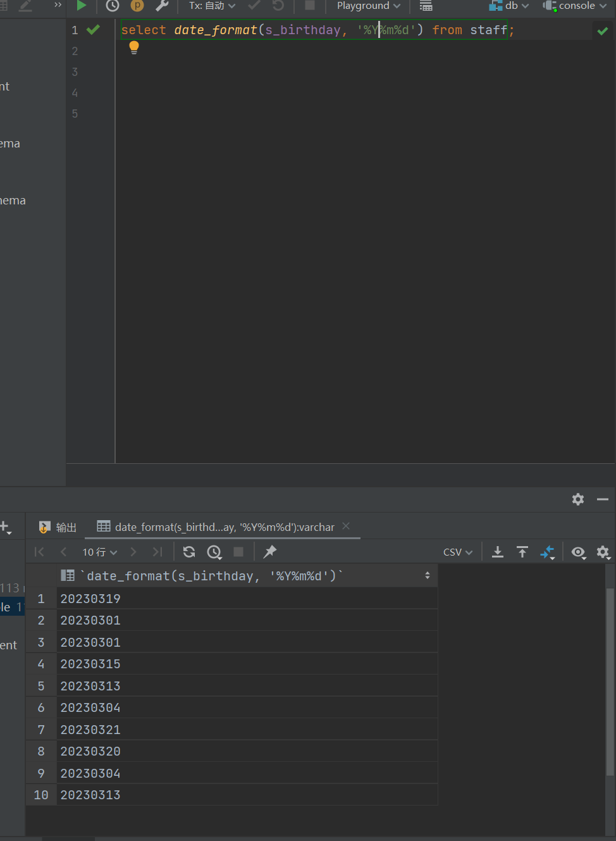This screenshot has height=841, width=616.
Task: Stop execution with the top toolbar stop button
Action: (x=310, y=6)
